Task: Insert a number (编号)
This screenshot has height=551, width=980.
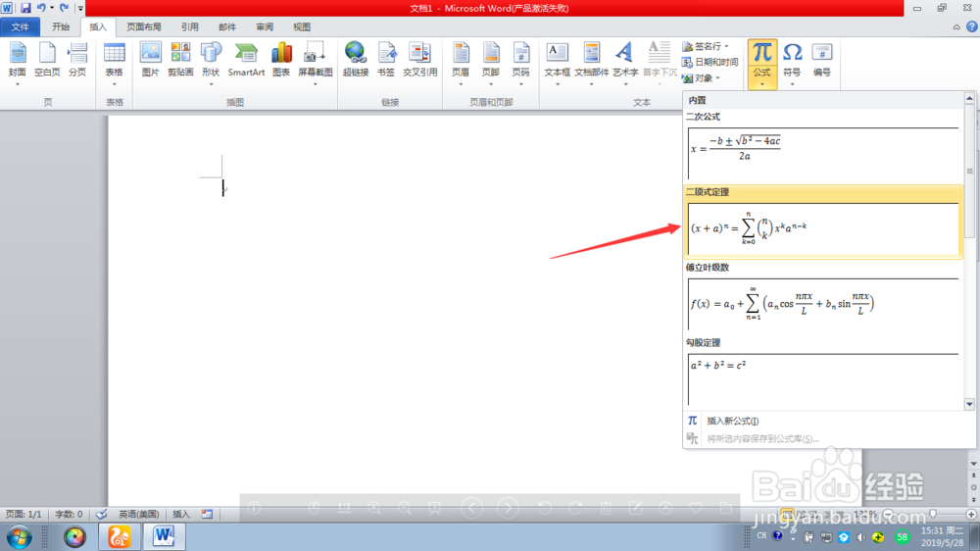Action: (822, 60)
